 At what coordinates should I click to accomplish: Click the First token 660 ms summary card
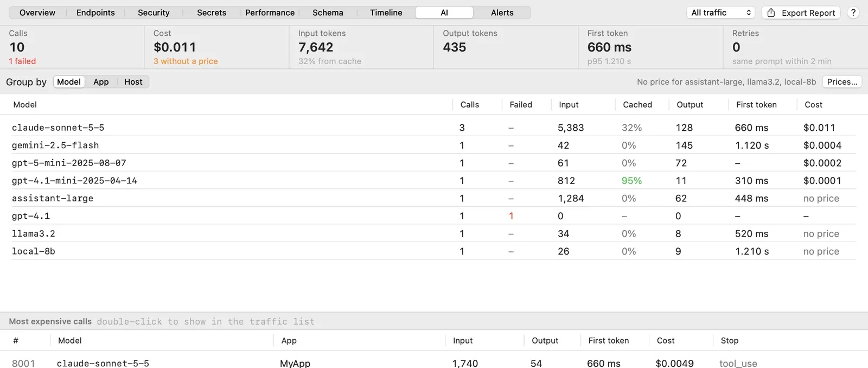click(650, 47)
